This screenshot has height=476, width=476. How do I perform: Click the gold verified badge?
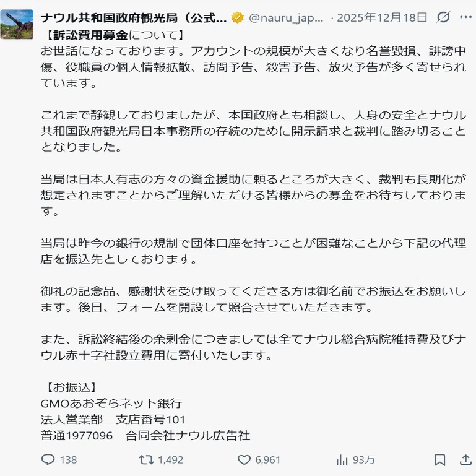(x=237, y=17)
